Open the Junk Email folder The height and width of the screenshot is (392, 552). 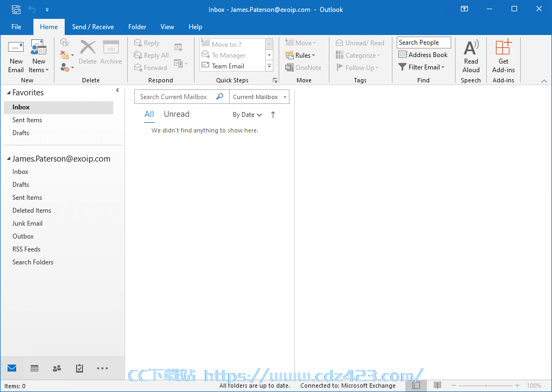(27, 223)
